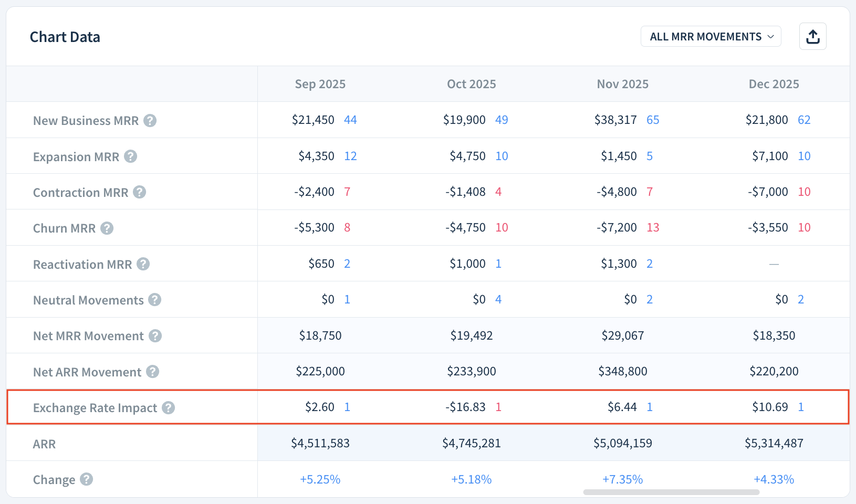
Task: Open the Exchange Rate Impact tooltip icon
Action: tap(168, 407)
